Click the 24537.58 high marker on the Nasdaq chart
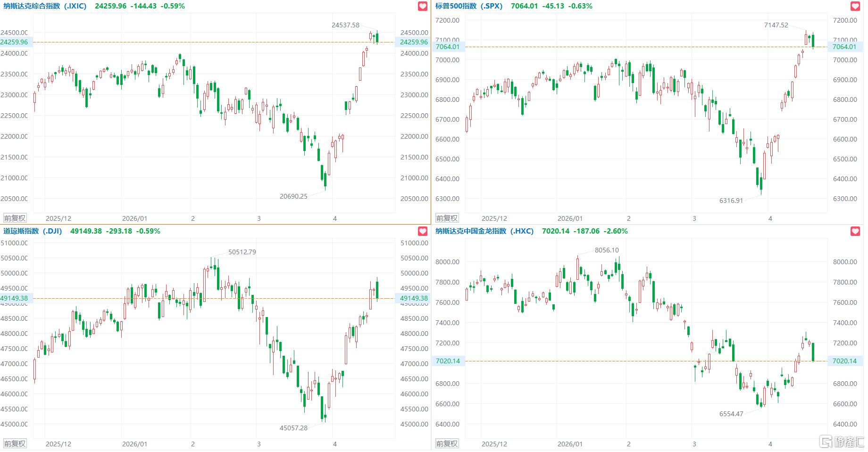This screenshot has height=452, width=868. coord(345,25)
